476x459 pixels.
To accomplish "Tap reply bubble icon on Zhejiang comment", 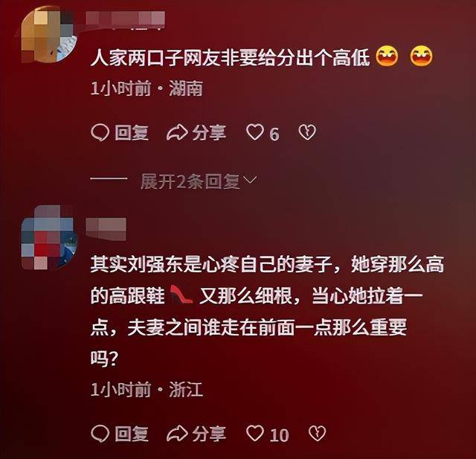I will tap(100, 433).
